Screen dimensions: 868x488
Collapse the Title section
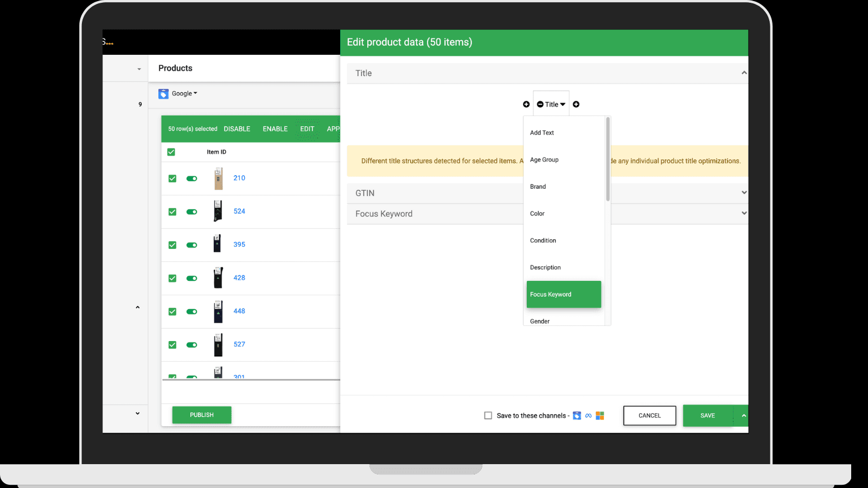(x=744, y=73)
